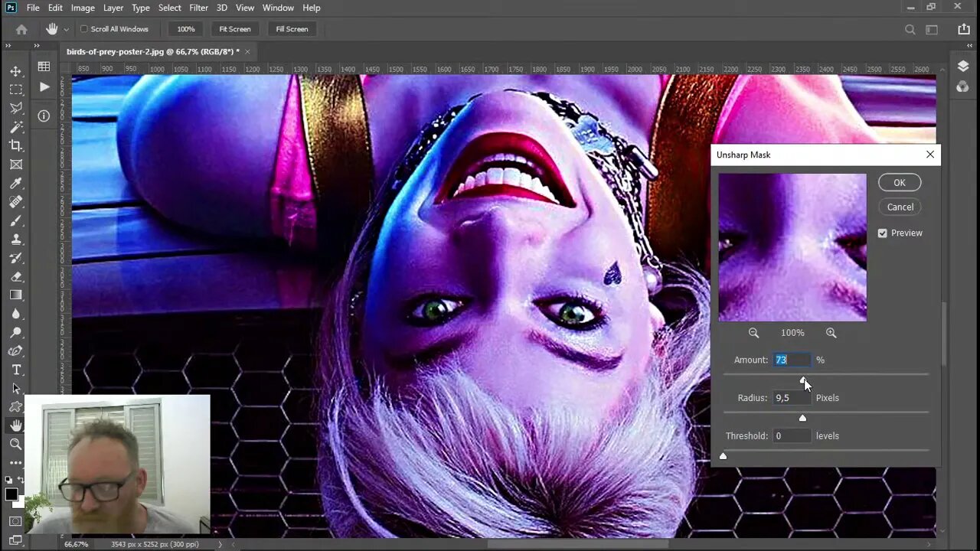Open the File menu
Viewport: 980px width, 551px height.
click(33, 8)
